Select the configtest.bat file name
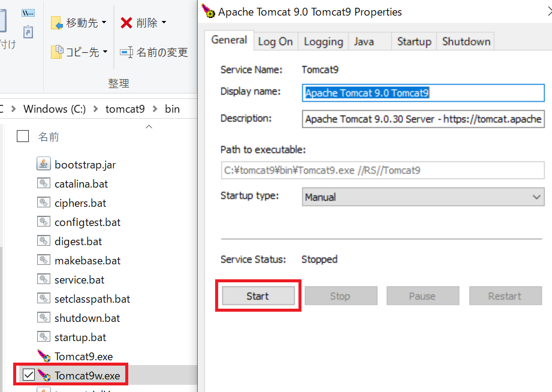Screen dimensions: 552x392 (x=88, y=222)
